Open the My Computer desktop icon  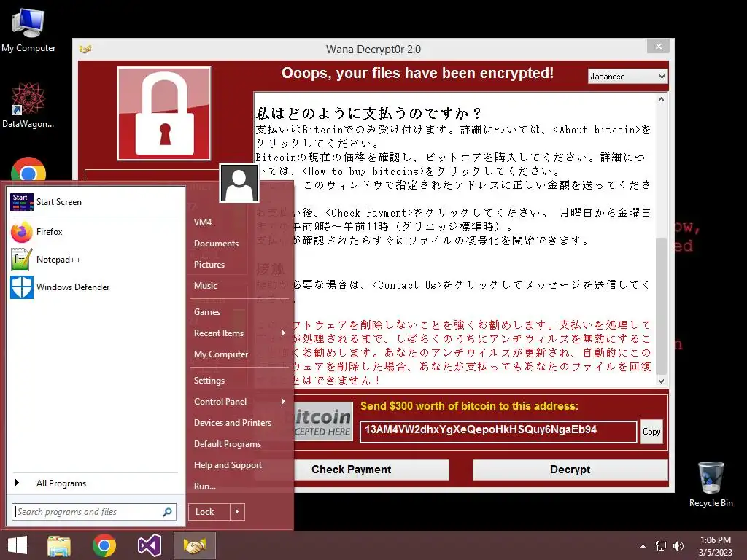pyautogui.click(x=28, y=31)
